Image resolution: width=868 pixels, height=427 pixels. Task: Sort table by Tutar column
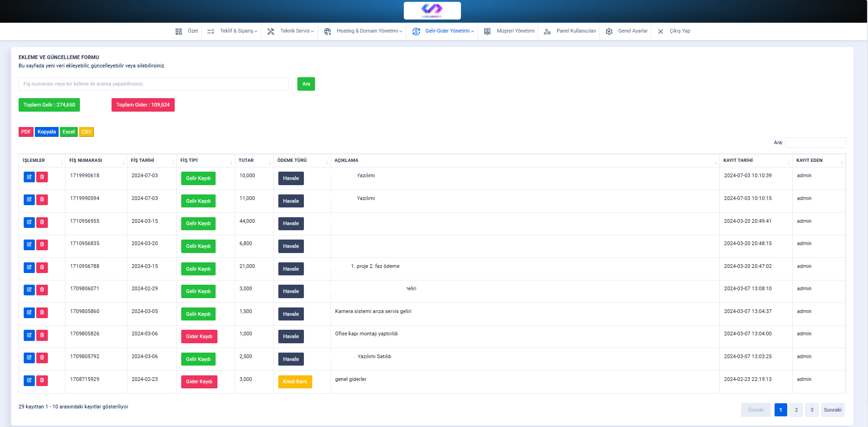coord(254,160)
